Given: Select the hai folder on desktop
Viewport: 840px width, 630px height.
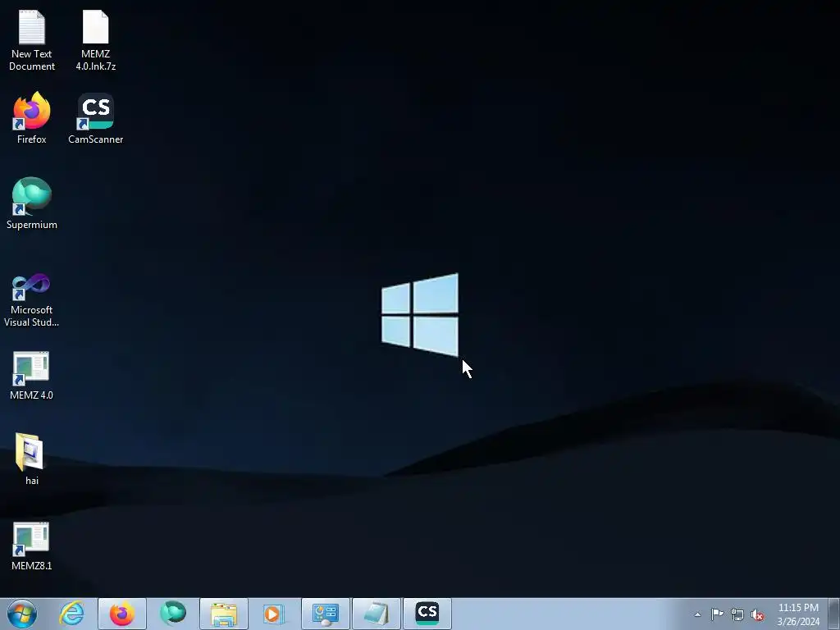Looking at the screenshot, I should point(32,459).
